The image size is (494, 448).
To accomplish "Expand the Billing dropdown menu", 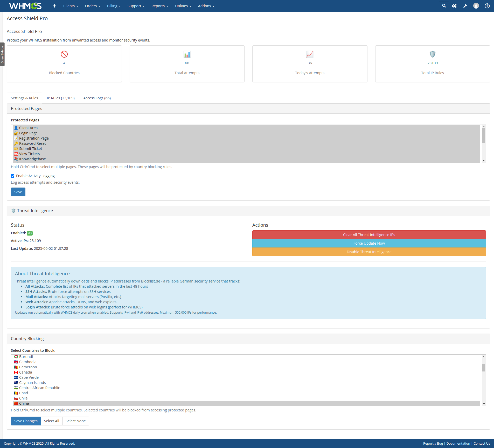I will (114, 6).
